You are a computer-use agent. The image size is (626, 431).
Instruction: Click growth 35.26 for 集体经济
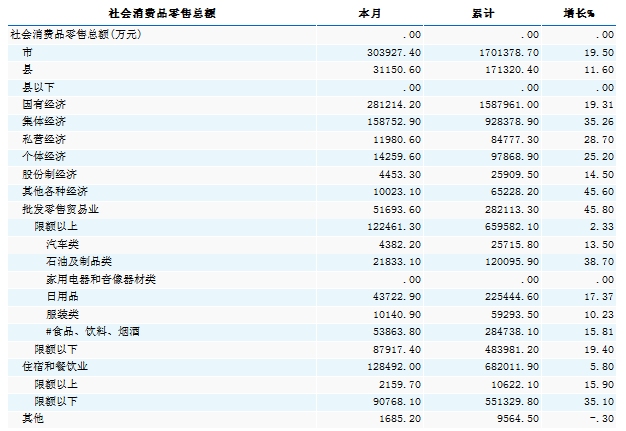(599, 122)
